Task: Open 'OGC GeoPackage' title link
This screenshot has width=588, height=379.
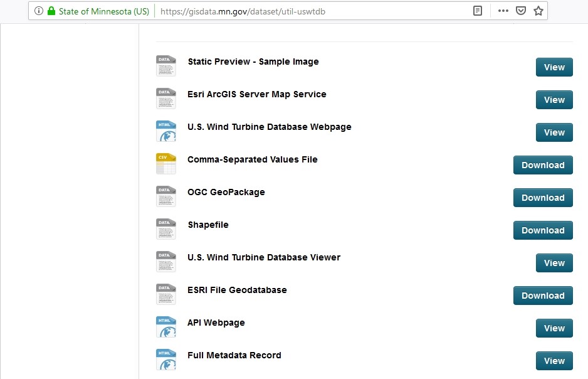Action: pyautogui.click(x=226, y=192)
